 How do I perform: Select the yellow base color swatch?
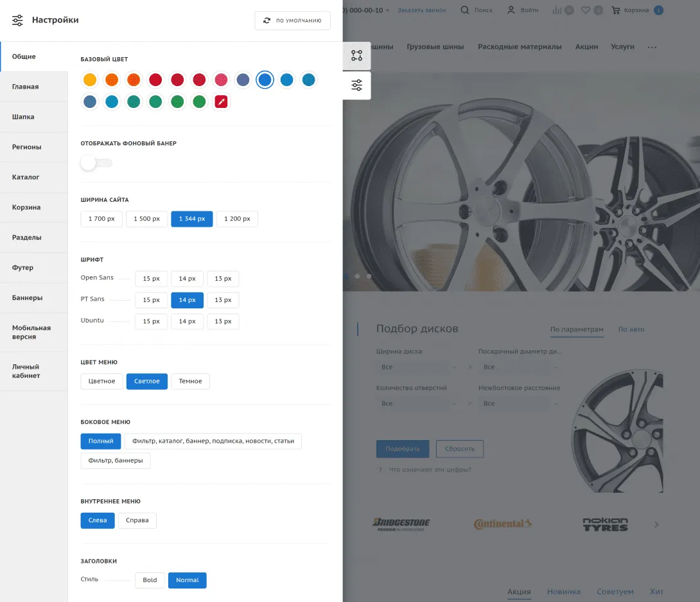coord(90,80)
